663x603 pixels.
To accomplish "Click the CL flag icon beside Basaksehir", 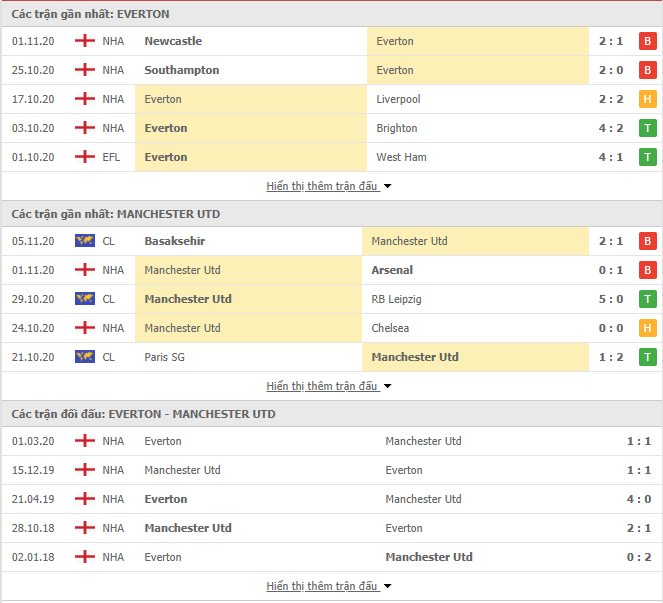I will pos(85,241).
